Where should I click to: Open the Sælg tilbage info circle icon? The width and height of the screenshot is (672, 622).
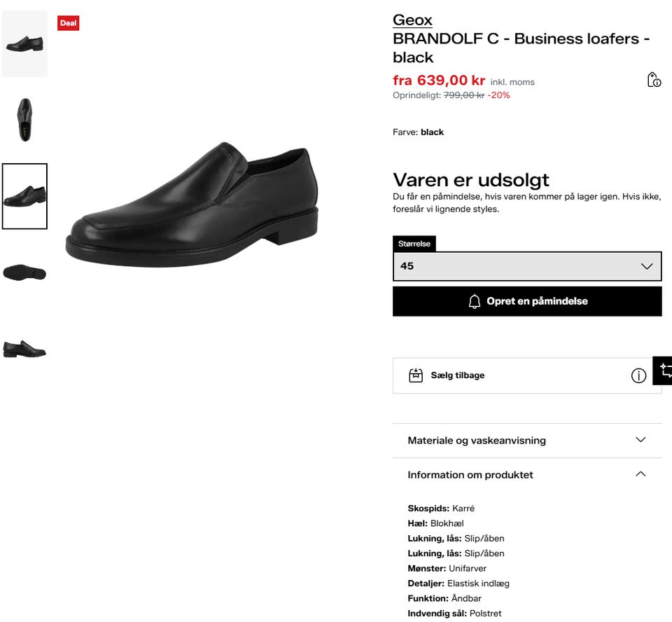638,376
